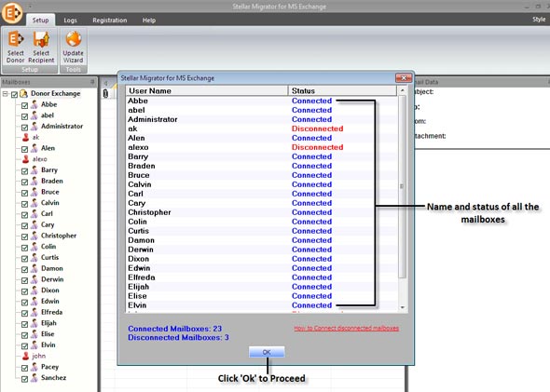The height and width of the screenshot is (392, 550).
Task: Select Dixon in the mailbox tree
Action: click(x=49, y=291)
